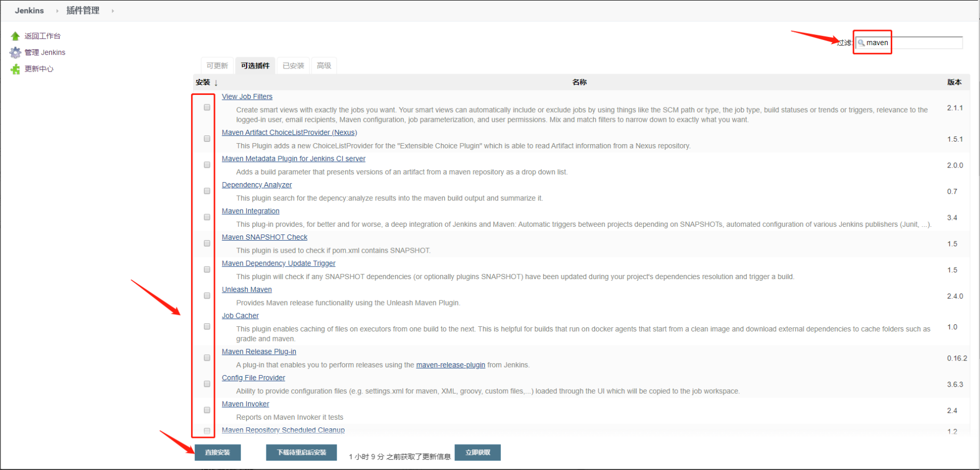Switch to the 可更新 tab

pos(217,66)
